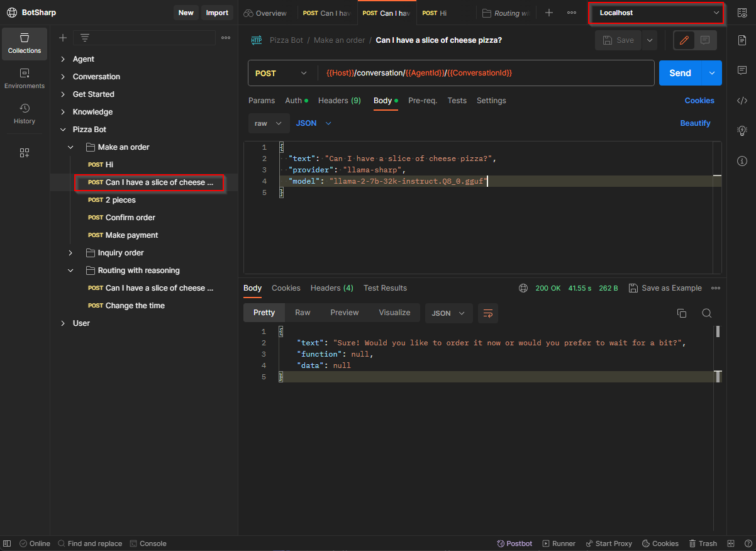Open the Send button dropdown arrow

point(712,73)
